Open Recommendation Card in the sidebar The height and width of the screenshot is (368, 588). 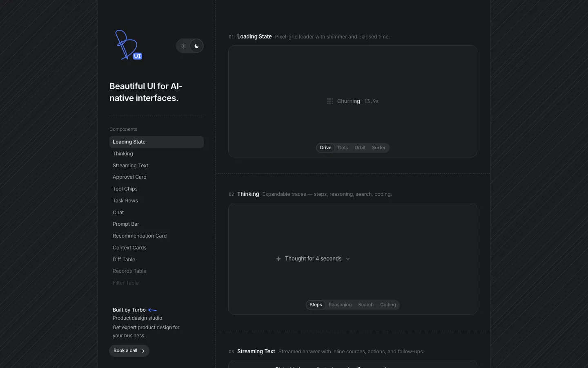pos(156,236)
